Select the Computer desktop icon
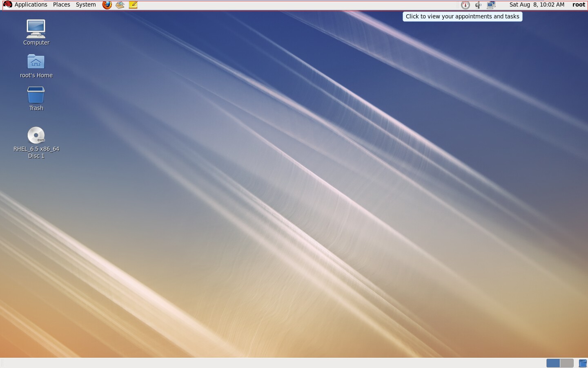The image size is (588, 368). pos(36,32)
